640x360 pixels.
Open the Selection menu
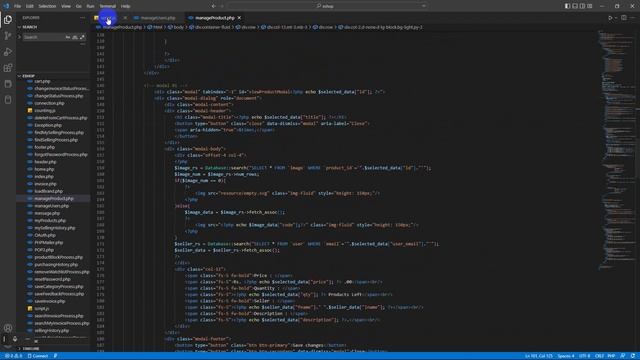pyautogui.click(x=47, y=6)
